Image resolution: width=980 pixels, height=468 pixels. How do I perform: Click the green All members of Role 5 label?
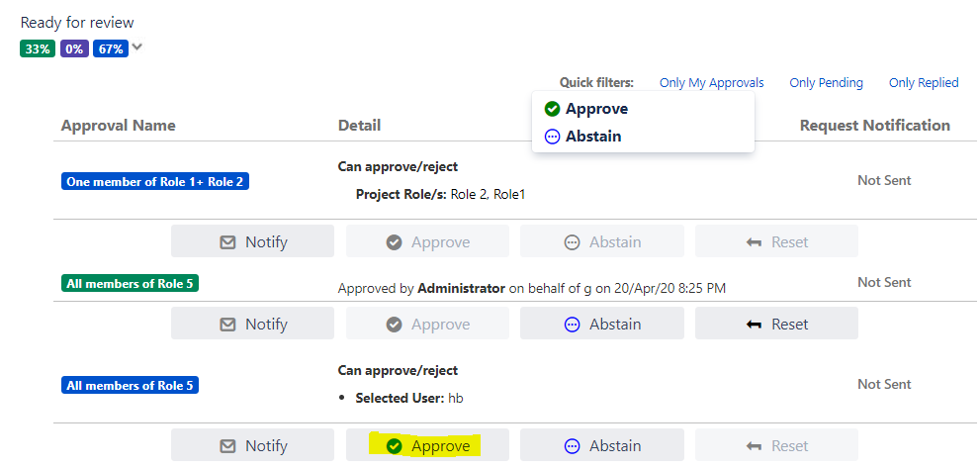pyautogui.click(x=130, y=284)
